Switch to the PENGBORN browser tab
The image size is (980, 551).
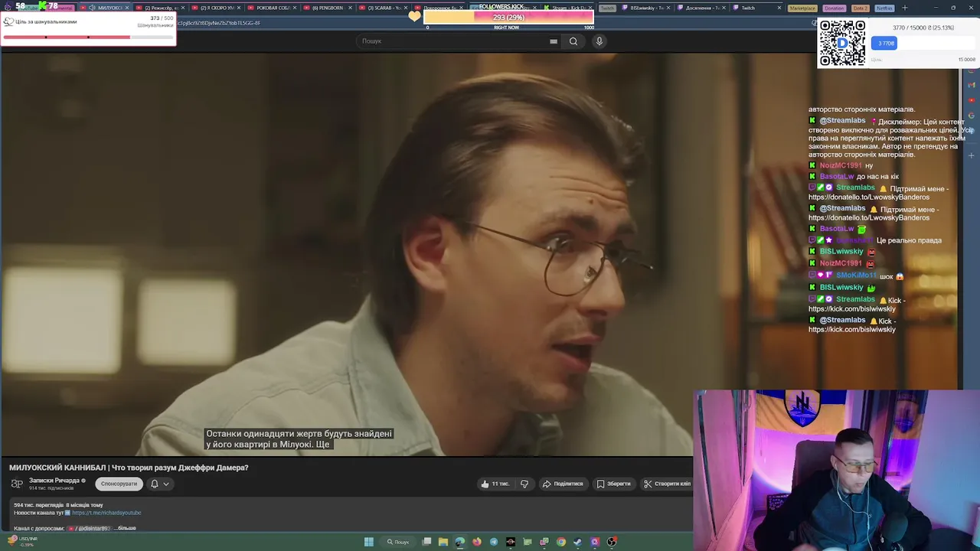pos(327,8)
